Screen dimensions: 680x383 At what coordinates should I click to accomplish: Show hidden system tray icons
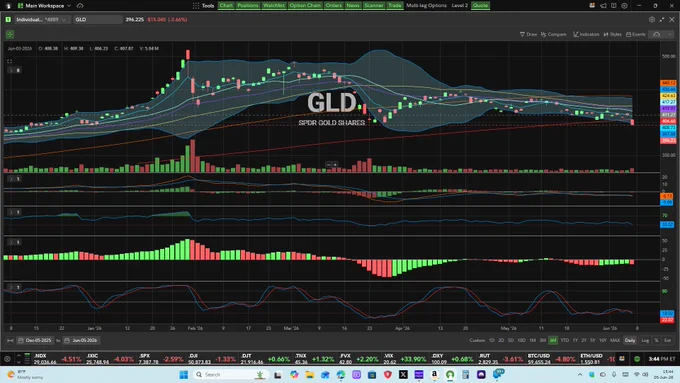pyautogui.click(x=580, y=374)
